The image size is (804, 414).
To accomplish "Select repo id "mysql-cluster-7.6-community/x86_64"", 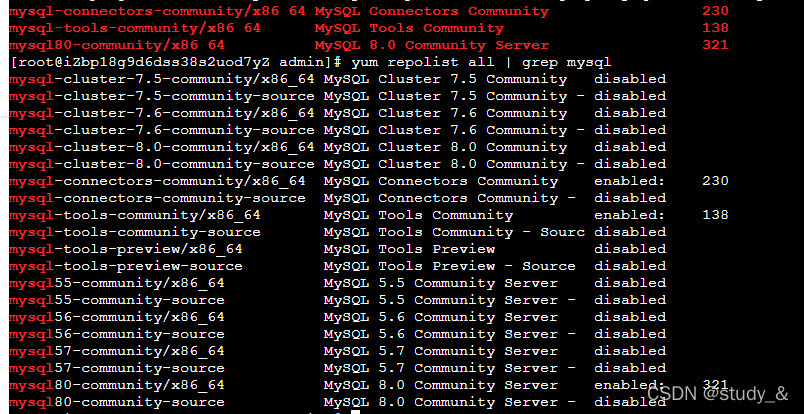I will 162,113.
